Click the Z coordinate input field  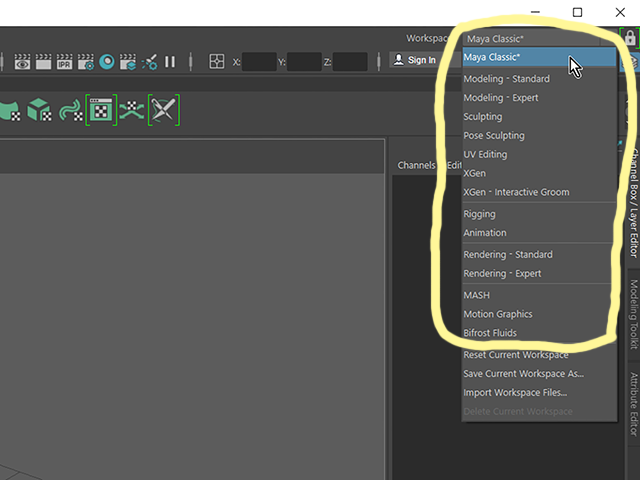point(350,62)
